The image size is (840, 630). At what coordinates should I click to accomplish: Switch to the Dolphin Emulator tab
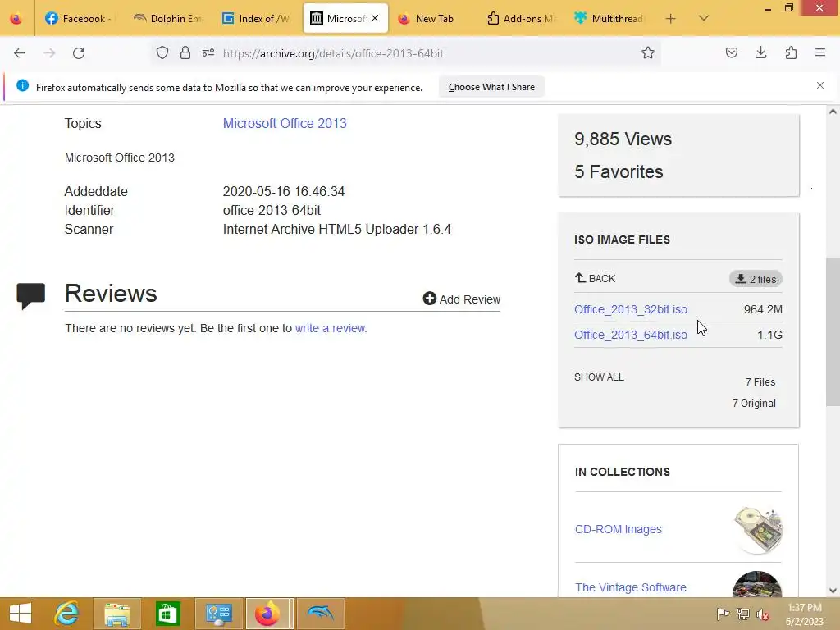click(x=167, y=19)
